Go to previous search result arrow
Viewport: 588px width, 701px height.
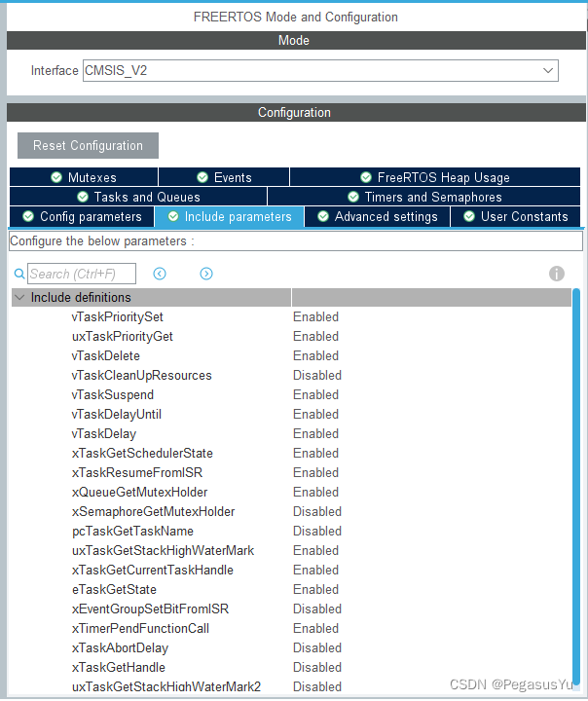[x=160, y=274]
